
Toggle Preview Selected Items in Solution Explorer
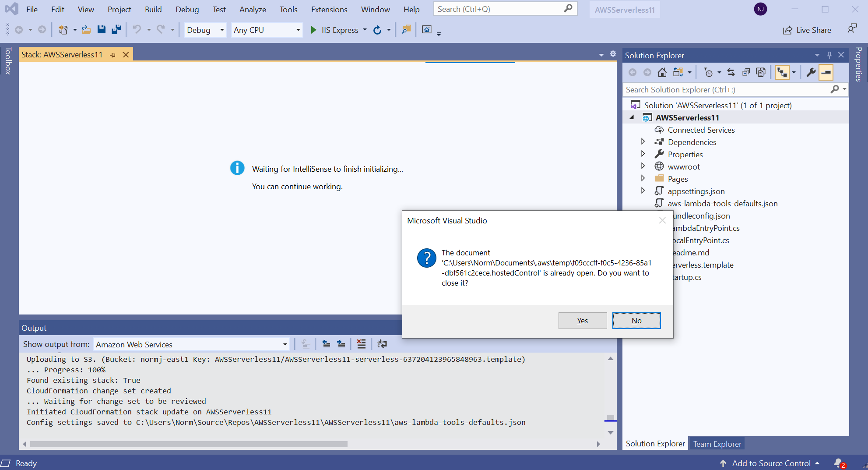[826, 72]
